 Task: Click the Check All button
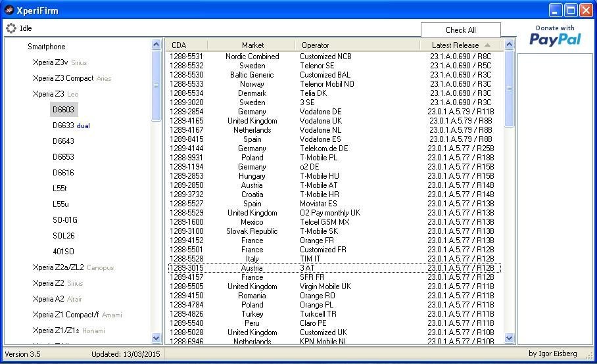click(461, 30)
